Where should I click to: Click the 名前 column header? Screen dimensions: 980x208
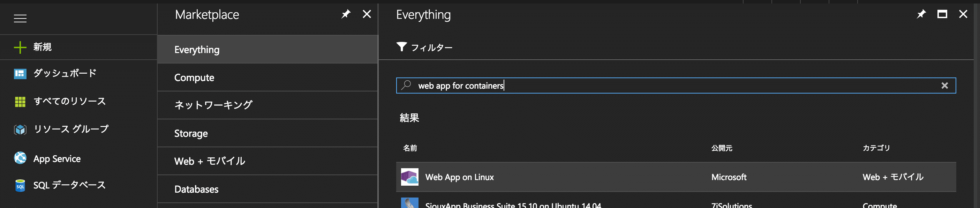(410, 148)
